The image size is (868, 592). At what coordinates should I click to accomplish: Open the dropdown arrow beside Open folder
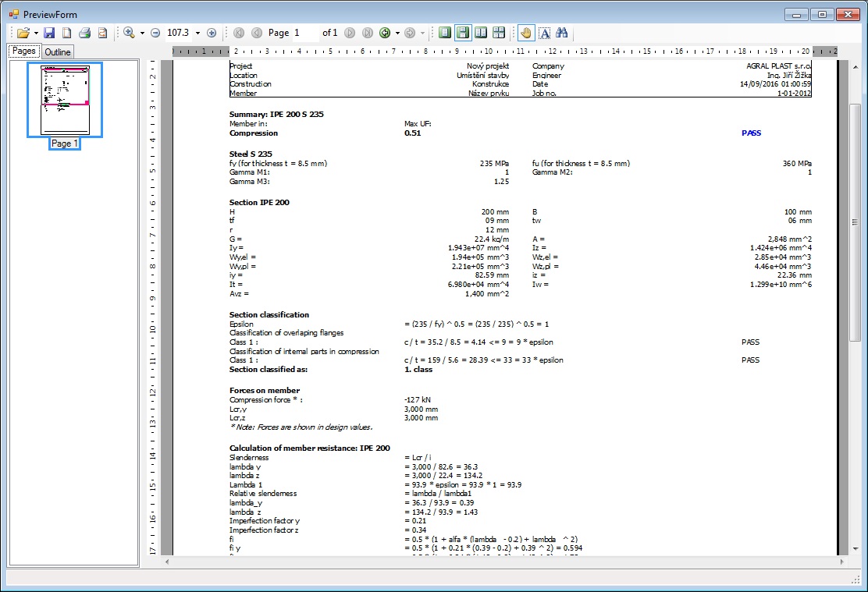(x=35, y=33)
